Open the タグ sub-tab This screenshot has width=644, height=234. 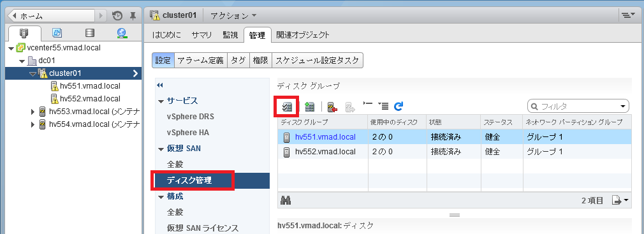(x=238, y=61)
